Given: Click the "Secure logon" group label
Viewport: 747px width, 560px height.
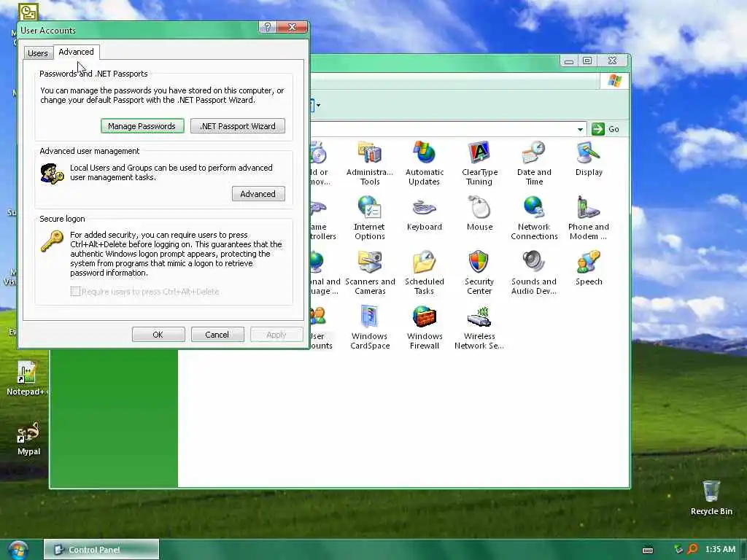Looking at the screenshot, I should click(x=62, y=219).
